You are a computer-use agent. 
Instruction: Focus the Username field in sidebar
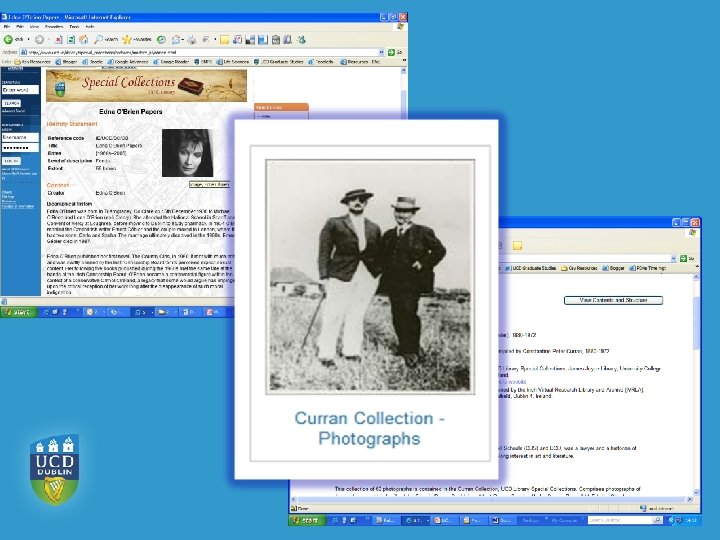tap(20, 137)
